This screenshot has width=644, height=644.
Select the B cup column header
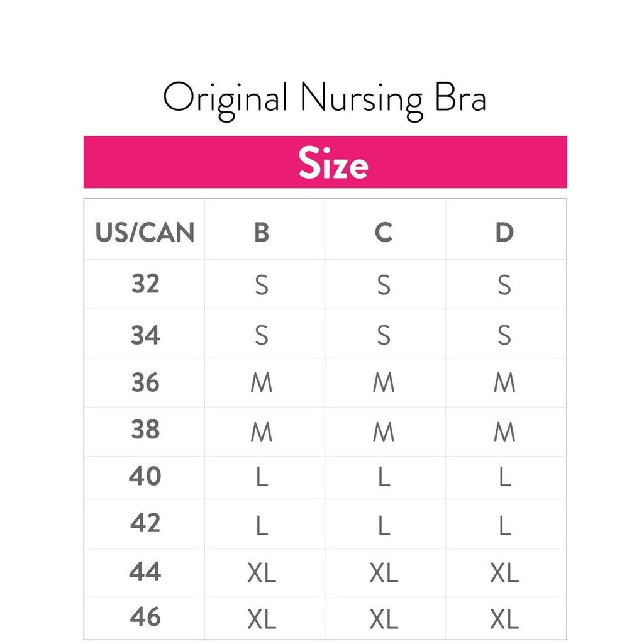point(262,232)
